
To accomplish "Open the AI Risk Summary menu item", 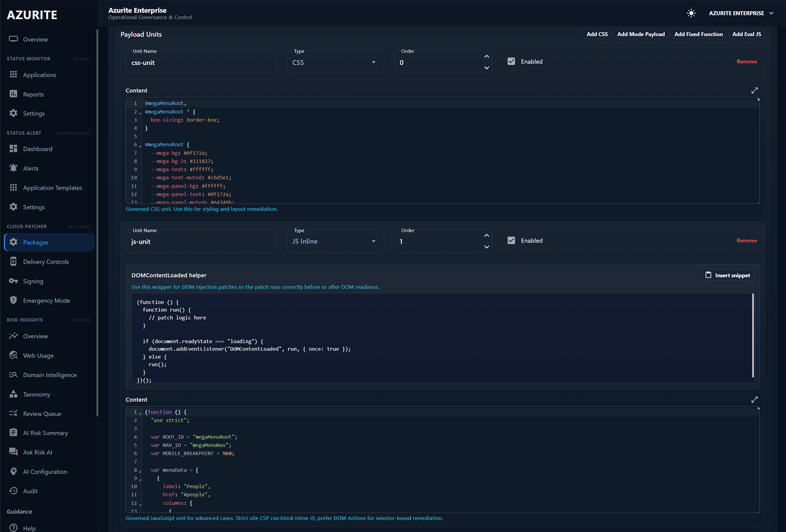I will (x=49, y=433).
